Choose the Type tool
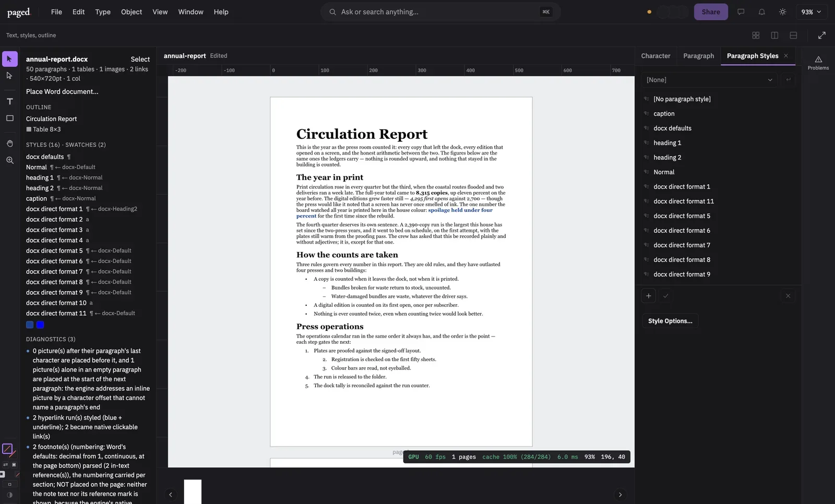 point(9,101)
